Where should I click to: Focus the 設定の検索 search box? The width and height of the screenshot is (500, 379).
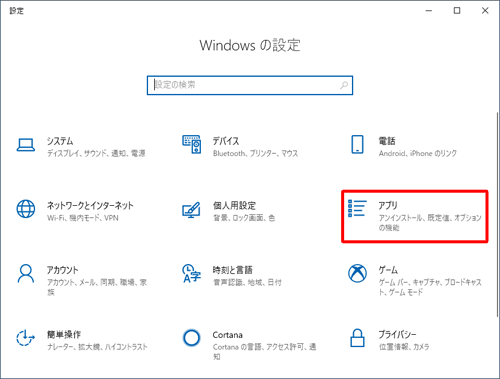coord(250,85)
